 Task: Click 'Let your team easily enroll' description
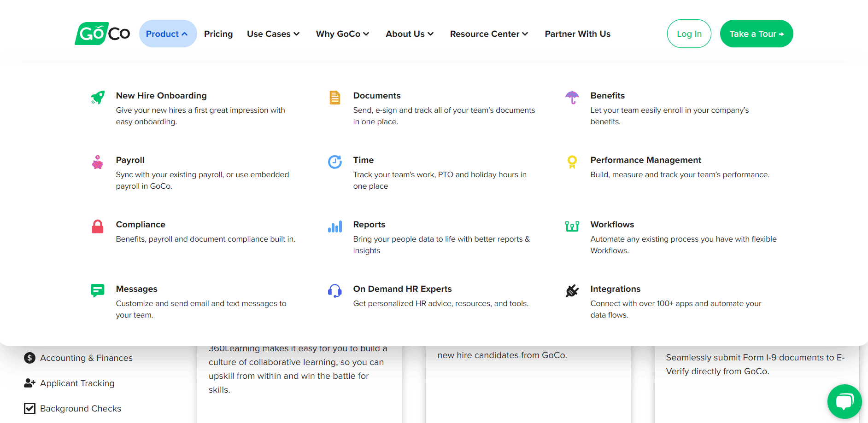tap(669, 116)
